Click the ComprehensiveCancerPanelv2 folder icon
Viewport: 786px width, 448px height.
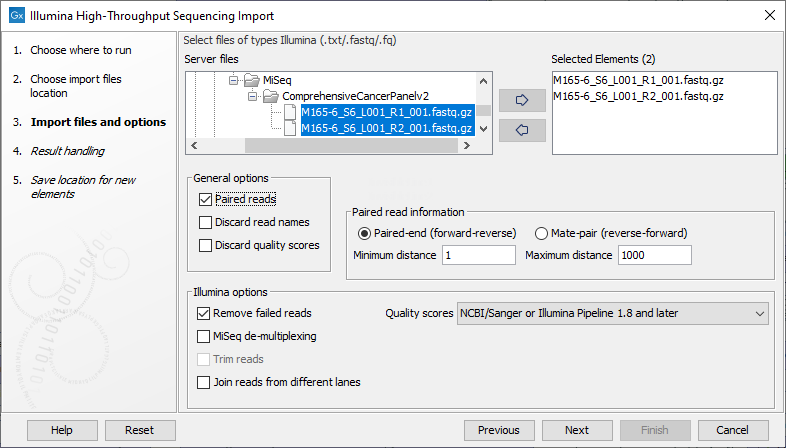[271, 96]
